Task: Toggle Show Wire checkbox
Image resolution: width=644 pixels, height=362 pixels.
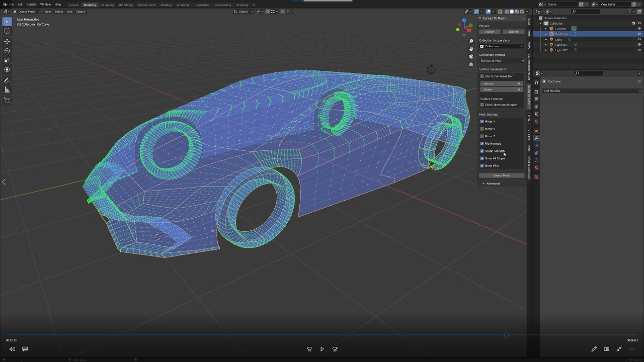Action: tap(482, 165)
